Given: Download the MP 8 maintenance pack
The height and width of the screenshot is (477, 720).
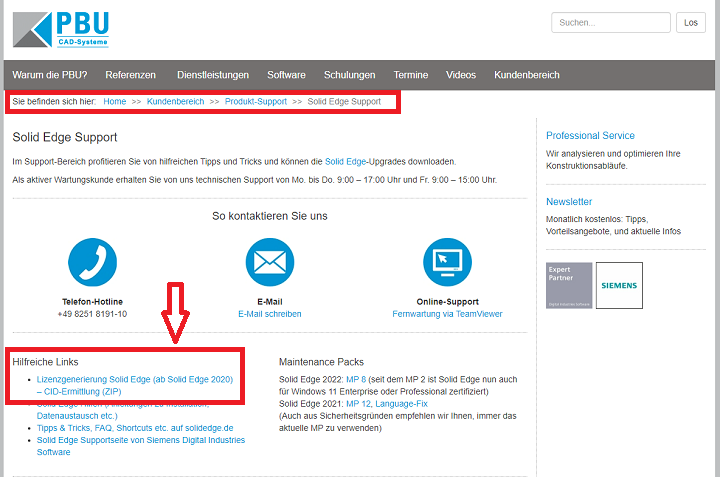Looking at the screenshot, I should pyautogui.click(x=356, y=380).
